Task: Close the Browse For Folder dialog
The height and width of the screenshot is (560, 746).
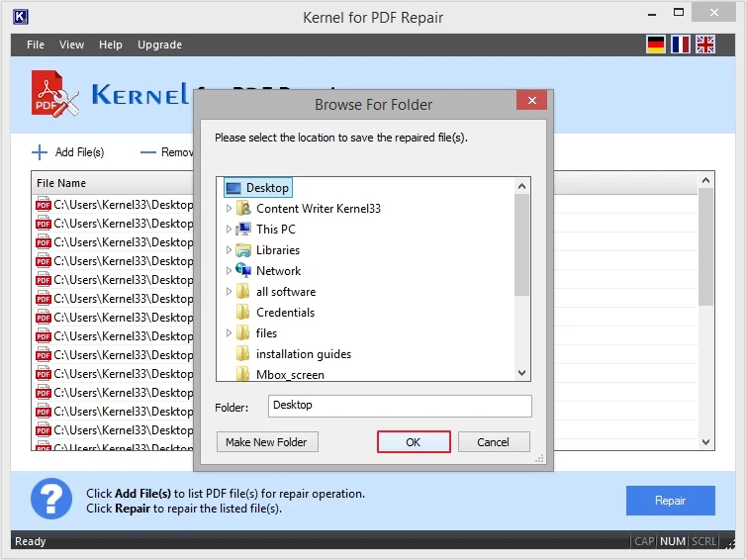Action: pos(532,100)
